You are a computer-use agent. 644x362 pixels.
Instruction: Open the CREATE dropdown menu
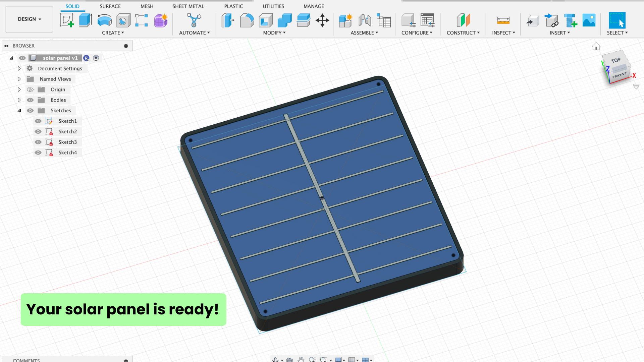coord(113,33)
